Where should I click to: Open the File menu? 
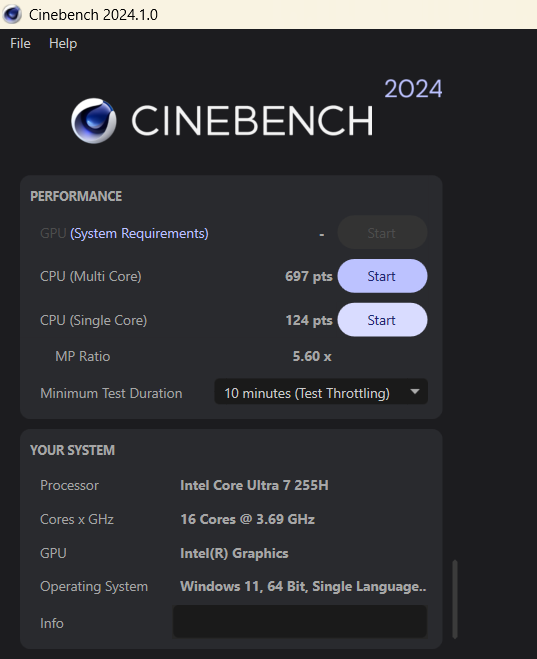(20, 43)
